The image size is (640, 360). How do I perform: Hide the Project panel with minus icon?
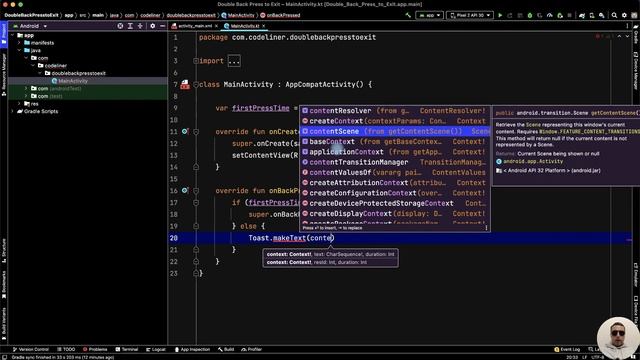162,26
